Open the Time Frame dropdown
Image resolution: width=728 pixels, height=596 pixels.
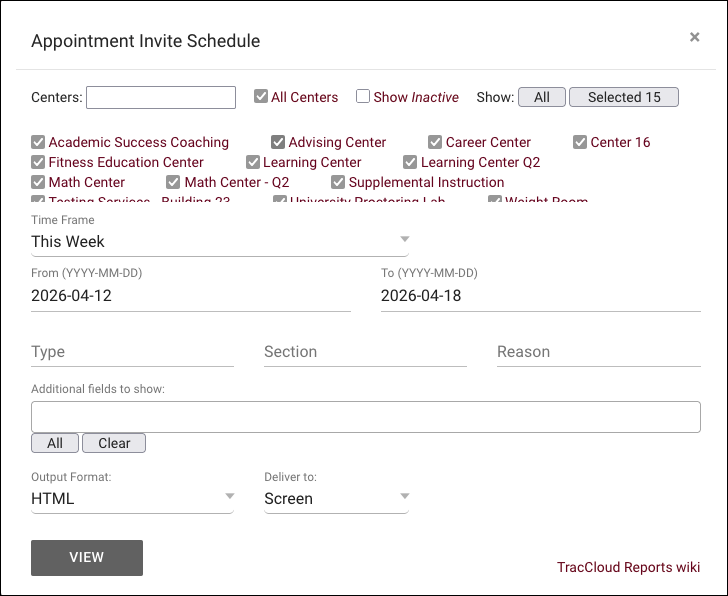(220, 241)
